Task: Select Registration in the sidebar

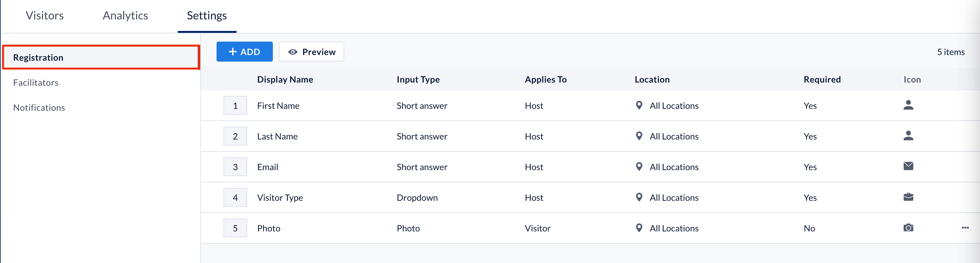Action: pyautogui.click(x=38, y=58)
